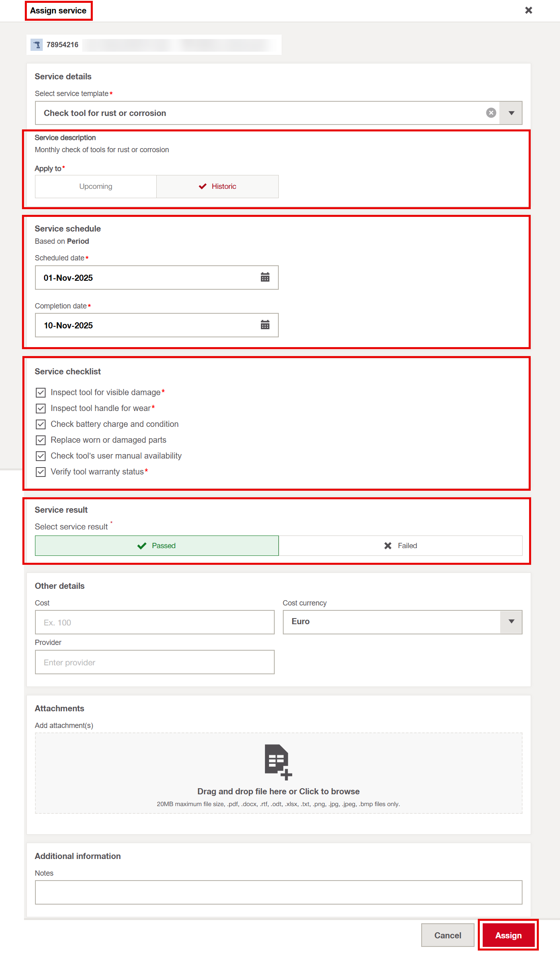The height and width of the screenshot is (953, 560).
Task: Open calendar for Completion date
Action: [265, 325]
